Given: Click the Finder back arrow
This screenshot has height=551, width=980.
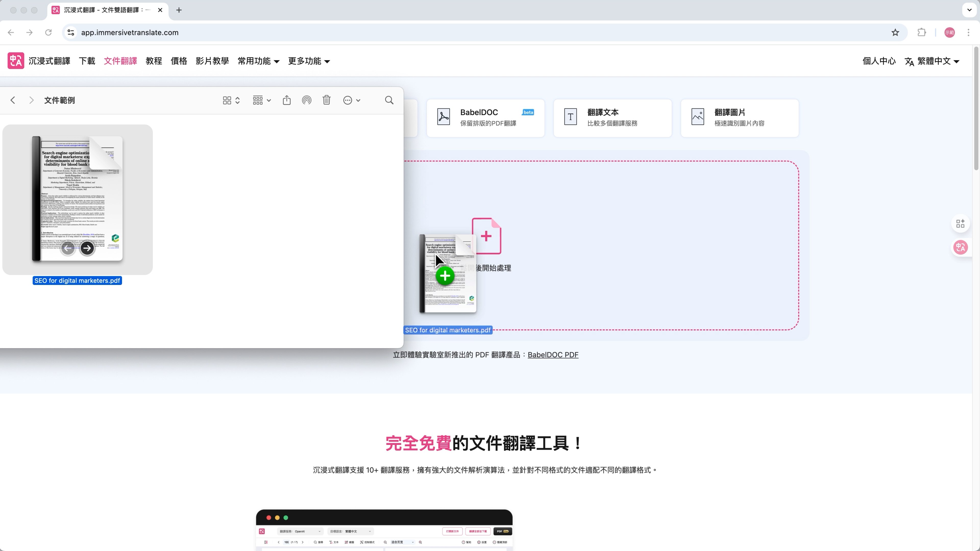Looking at the screenshot, I should pyautogui.click(x=13, y=101).
